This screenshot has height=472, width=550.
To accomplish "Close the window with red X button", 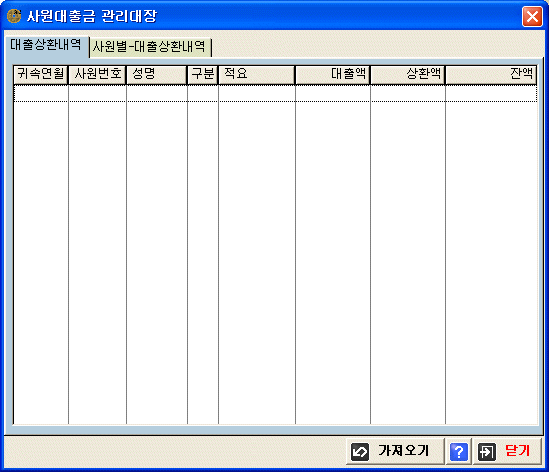I will (x=532, y=16).
